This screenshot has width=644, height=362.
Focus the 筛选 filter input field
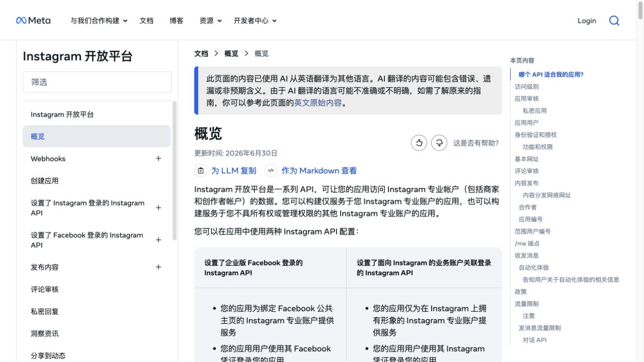(x=97, y=82)
